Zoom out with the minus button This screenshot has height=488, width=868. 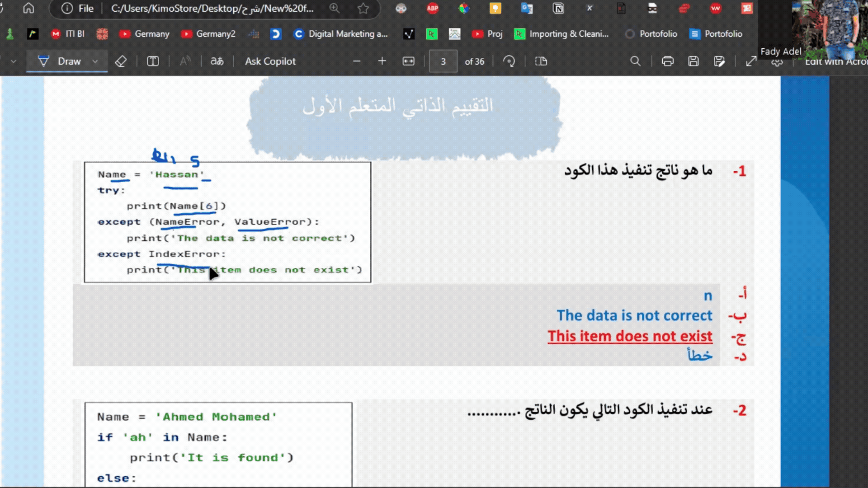(357, 61)
